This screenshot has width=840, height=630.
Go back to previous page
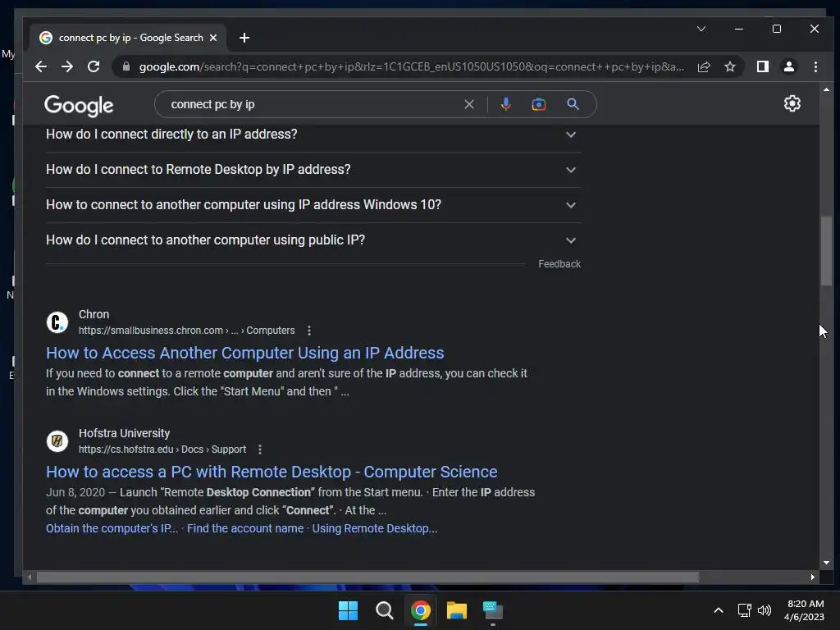tap(41, 66)
